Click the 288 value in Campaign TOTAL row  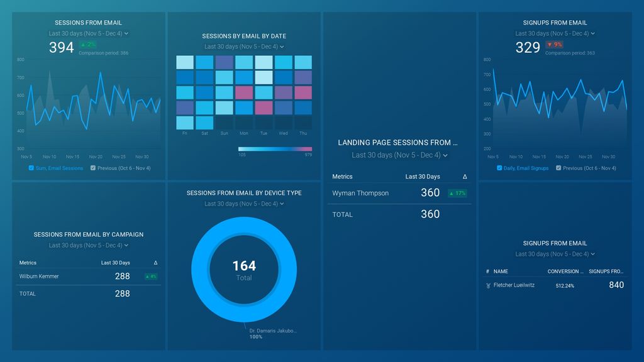click(123, 293)
